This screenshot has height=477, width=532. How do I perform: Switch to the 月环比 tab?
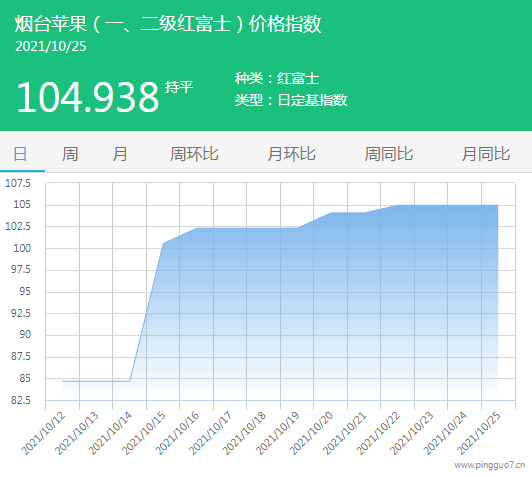(291, 154)
